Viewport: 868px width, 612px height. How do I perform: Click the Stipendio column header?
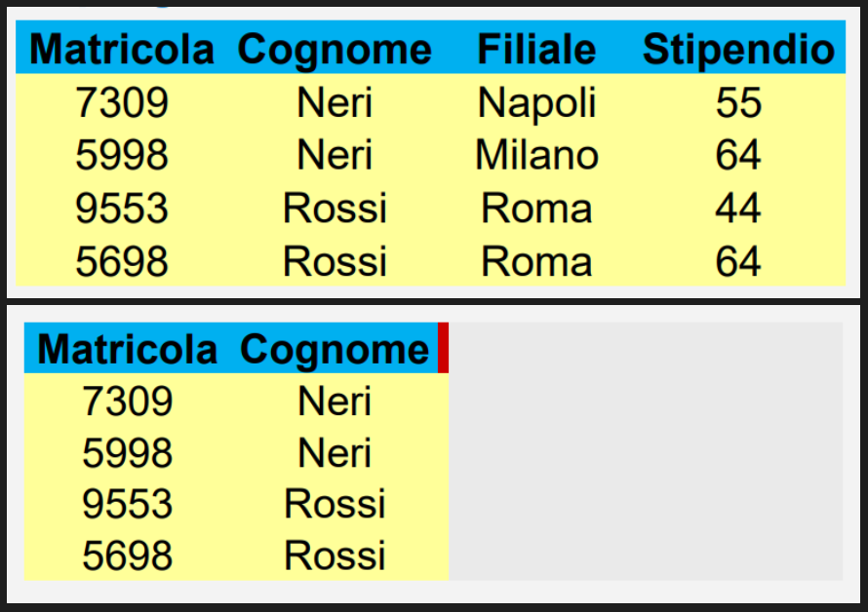pos(738,50)
